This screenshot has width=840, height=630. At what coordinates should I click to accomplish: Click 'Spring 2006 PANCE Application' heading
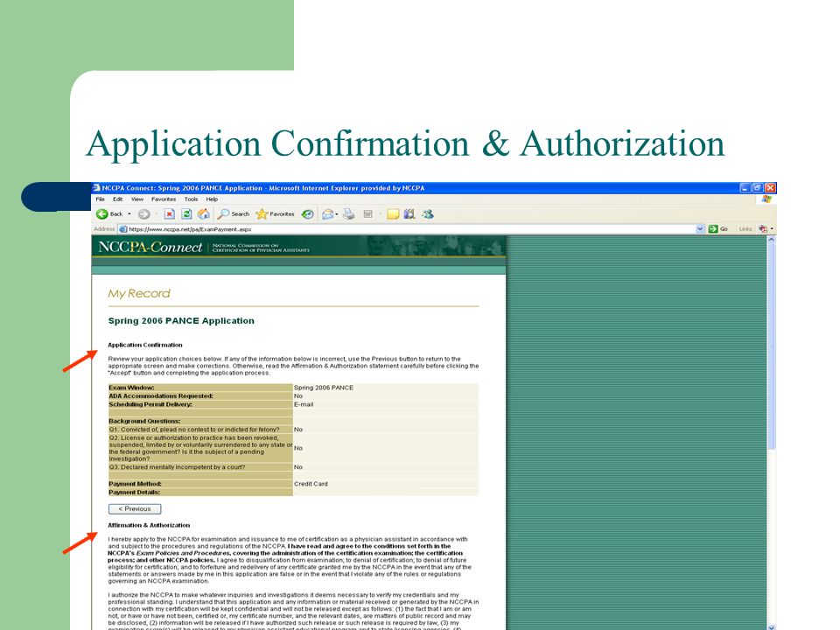coord(181,321)
